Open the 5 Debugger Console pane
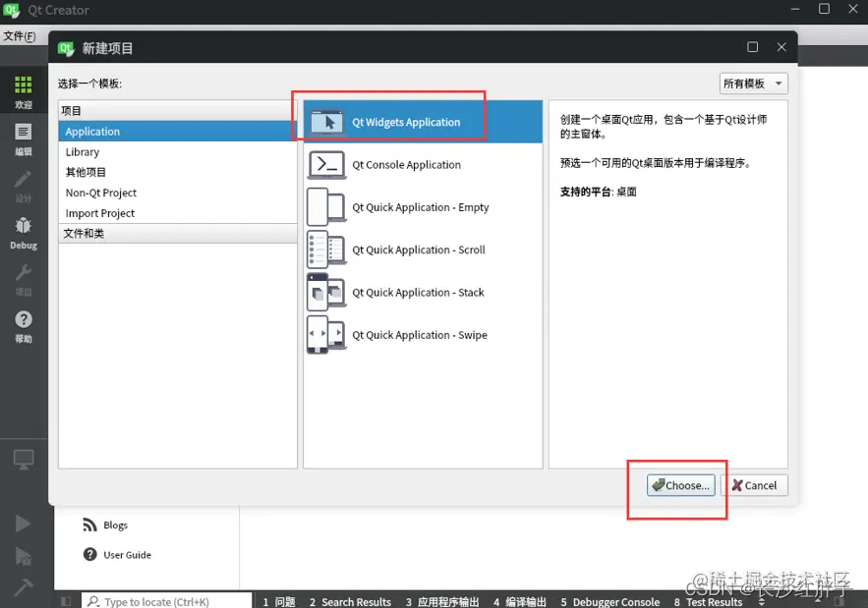The height and width of the screenshot is (608, 868). coord(610,602)
